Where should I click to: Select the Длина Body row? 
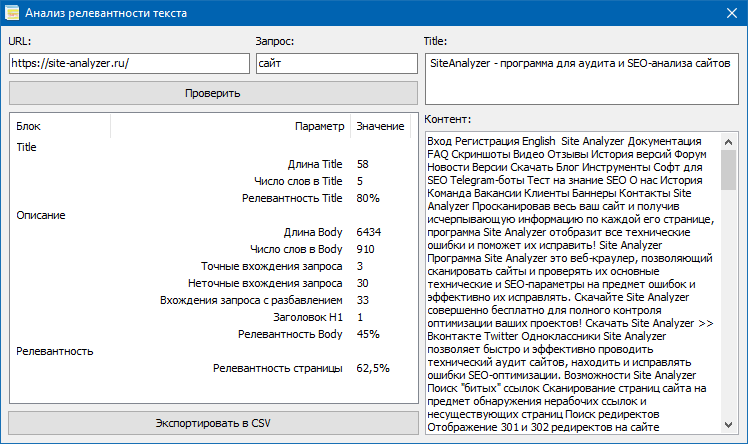(x=213, y=232)
